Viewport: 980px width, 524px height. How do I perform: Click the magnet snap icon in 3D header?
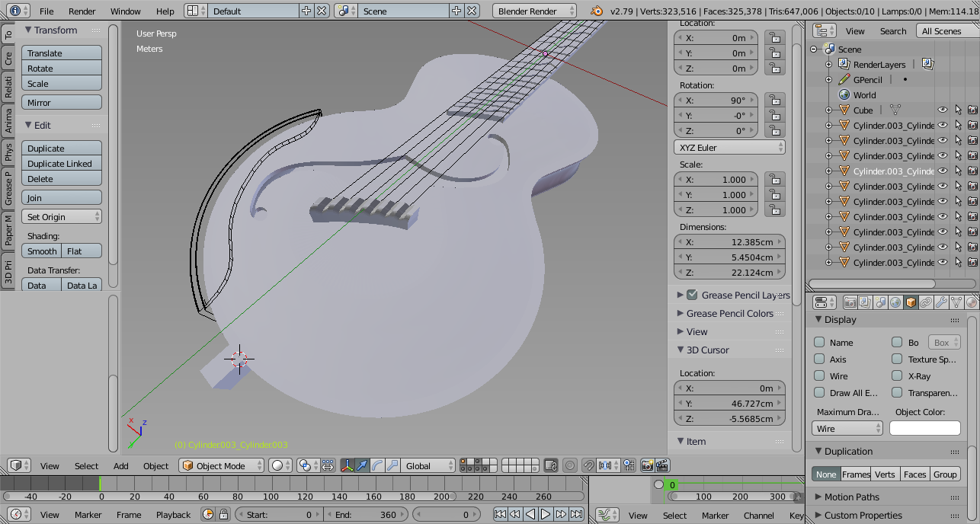pos(588,465)
